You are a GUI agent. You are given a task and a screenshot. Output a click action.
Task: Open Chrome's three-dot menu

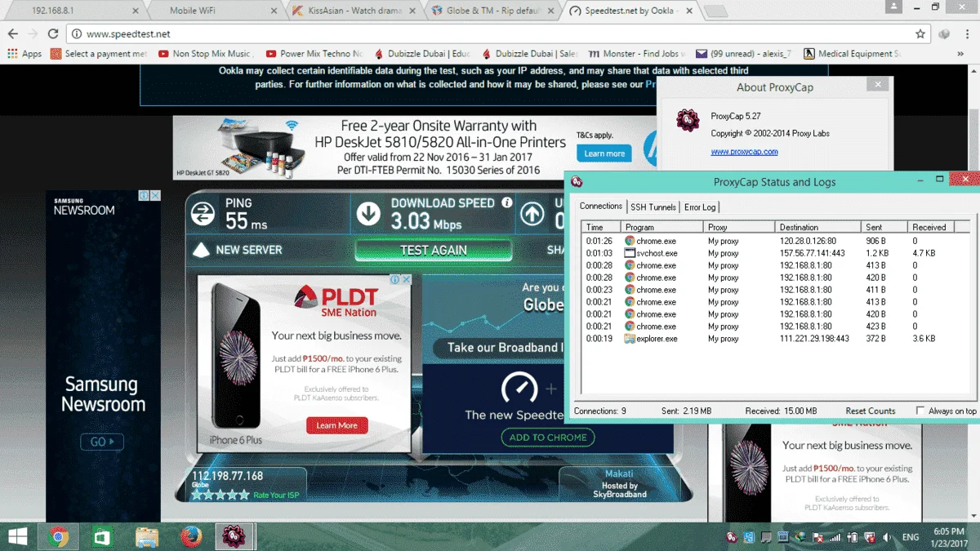[x=966, y=34]
